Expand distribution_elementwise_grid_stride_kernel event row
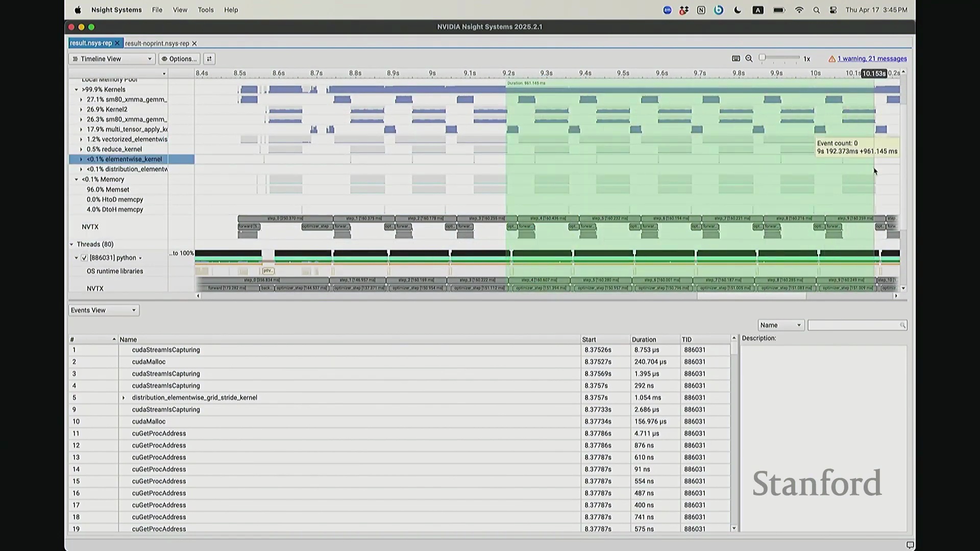 [123, 398]
